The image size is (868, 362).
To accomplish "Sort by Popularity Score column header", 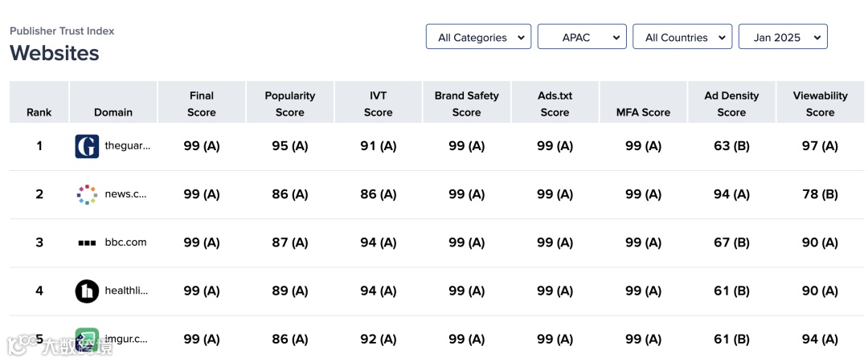I will [x=290, y=104].
